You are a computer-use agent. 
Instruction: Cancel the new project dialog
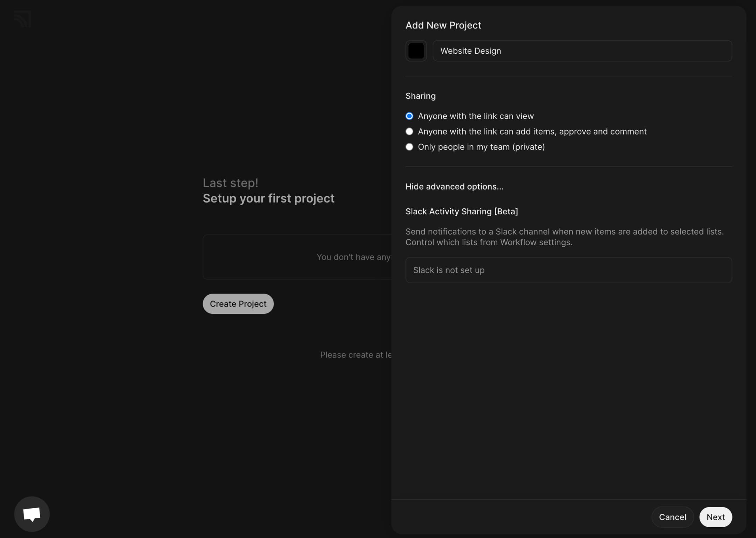(672, 517)
